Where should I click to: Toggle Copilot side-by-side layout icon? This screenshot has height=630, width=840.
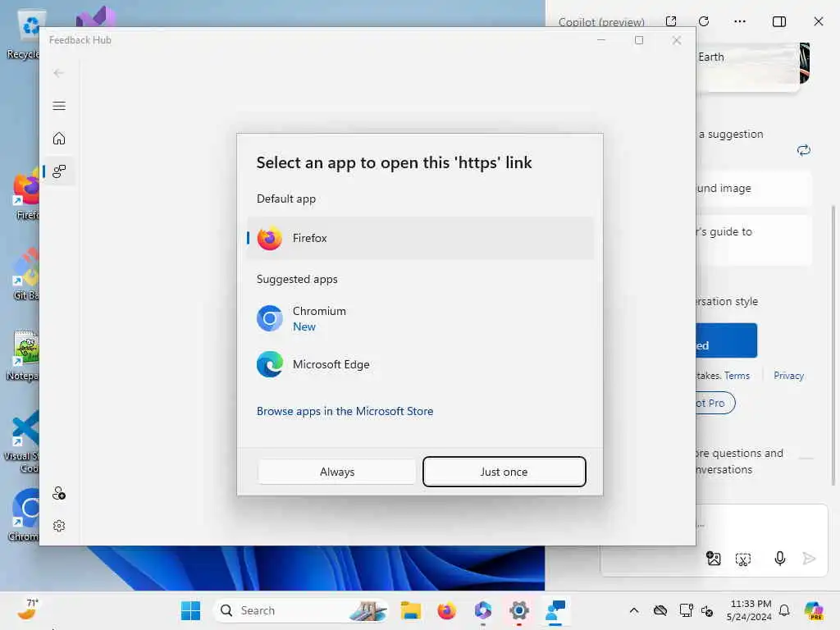[x=779, y=21]
